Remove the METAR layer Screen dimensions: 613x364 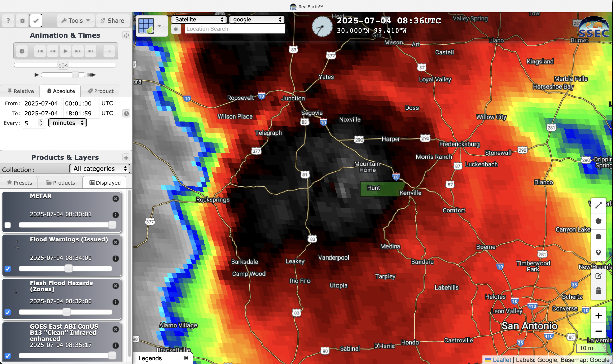[x=115, y=199]
